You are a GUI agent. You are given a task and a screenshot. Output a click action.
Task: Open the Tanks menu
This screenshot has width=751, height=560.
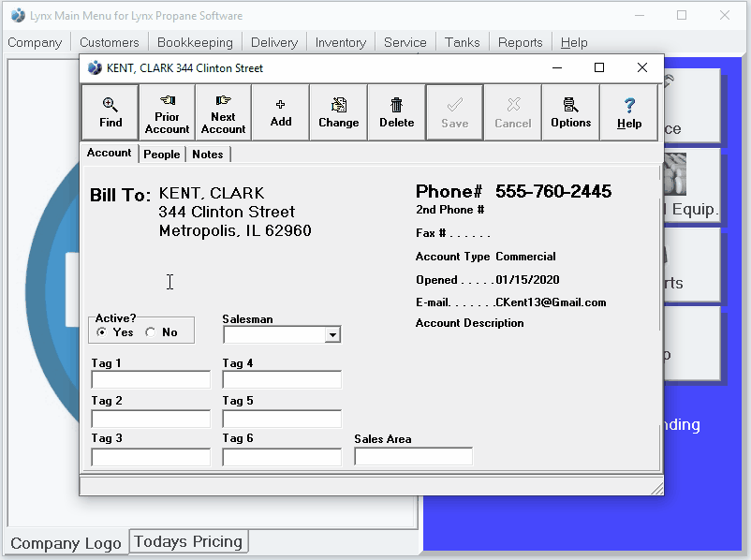pos(462,42)
